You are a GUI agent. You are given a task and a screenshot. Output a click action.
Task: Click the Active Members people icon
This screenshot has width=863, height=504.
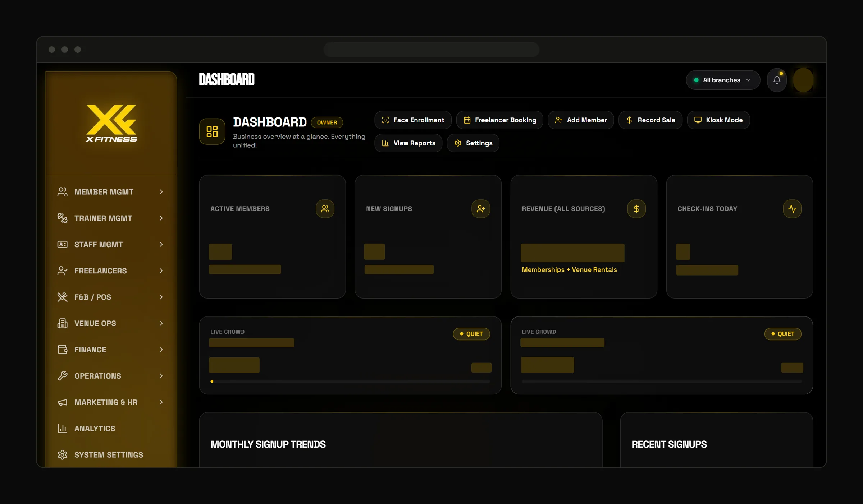tap(325, 209)
